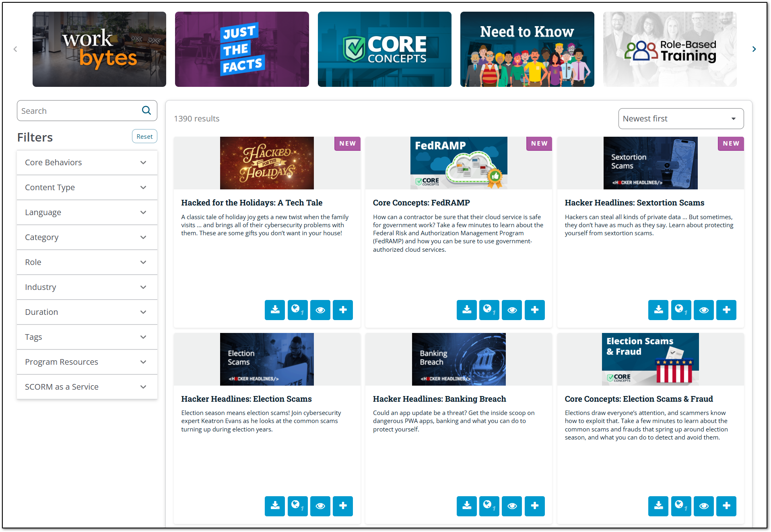The width and height of the screenshot is (771, 532).
Task: Expand the Content Type filter
Action: (87, 187)
